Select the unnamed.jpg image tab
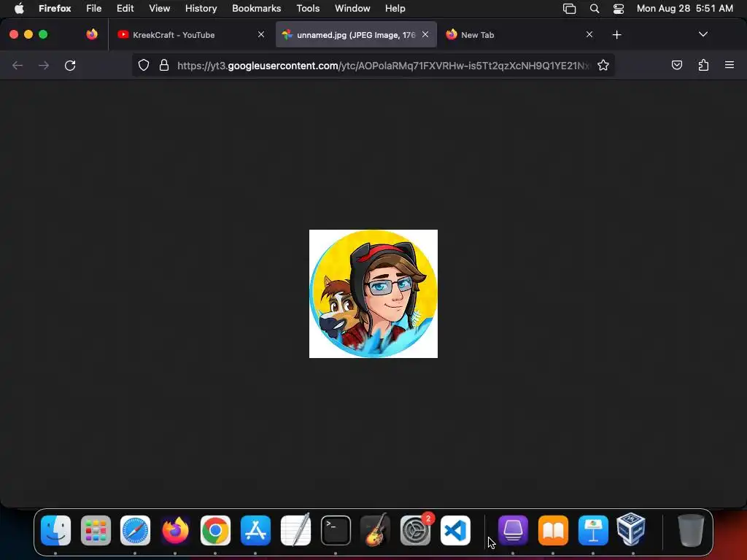747x560 pixels. click(x=356, y=35)
